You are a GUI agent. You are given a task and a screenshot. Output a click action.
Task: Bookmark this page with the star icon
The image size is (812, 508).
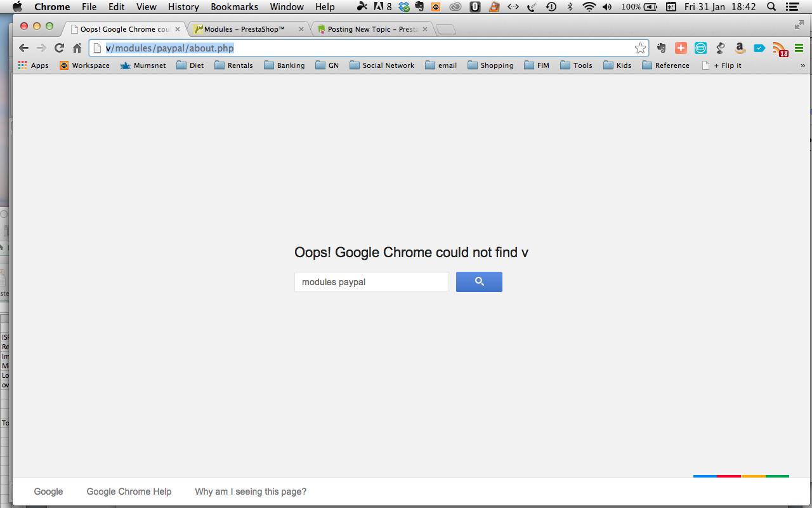point(640,48)
